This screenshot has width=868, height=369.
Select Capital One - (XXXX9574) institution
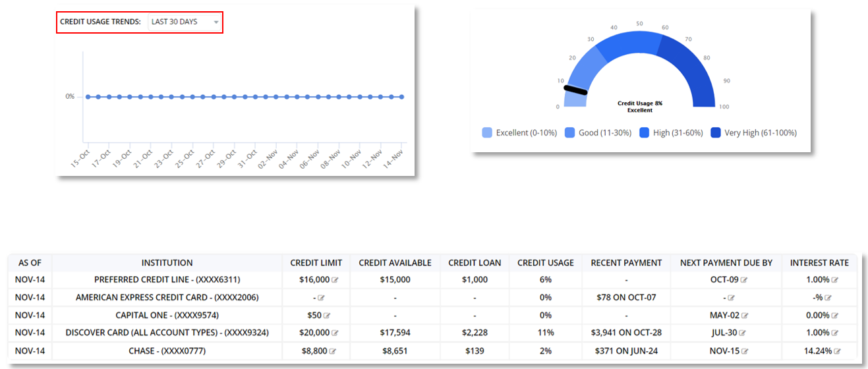tap(167, 316)
